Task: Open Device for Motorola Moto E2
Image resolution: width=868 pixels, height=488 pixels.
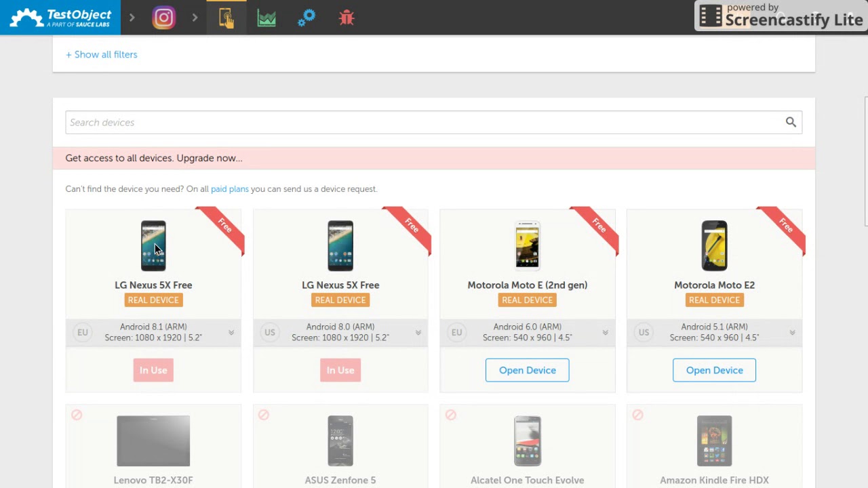Action: (714, 370)
